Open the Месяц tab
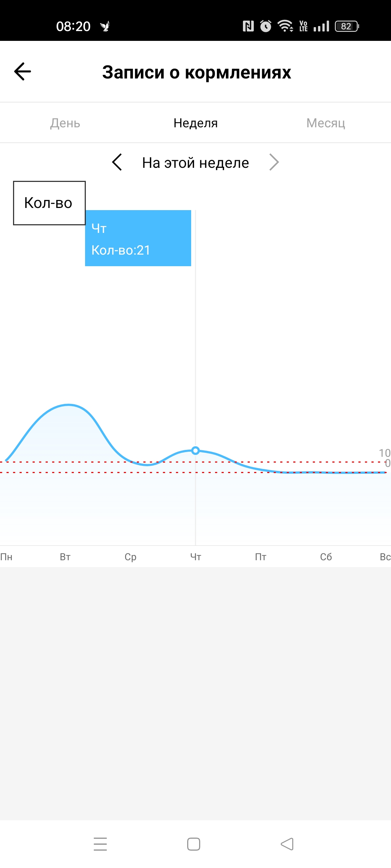This screenshot has width=391, height=868. tap(326, 123)
